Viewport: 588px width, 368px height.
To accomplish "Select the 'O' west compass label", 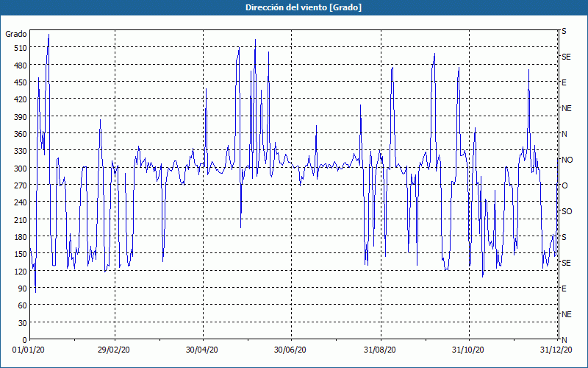I will 564,186.
